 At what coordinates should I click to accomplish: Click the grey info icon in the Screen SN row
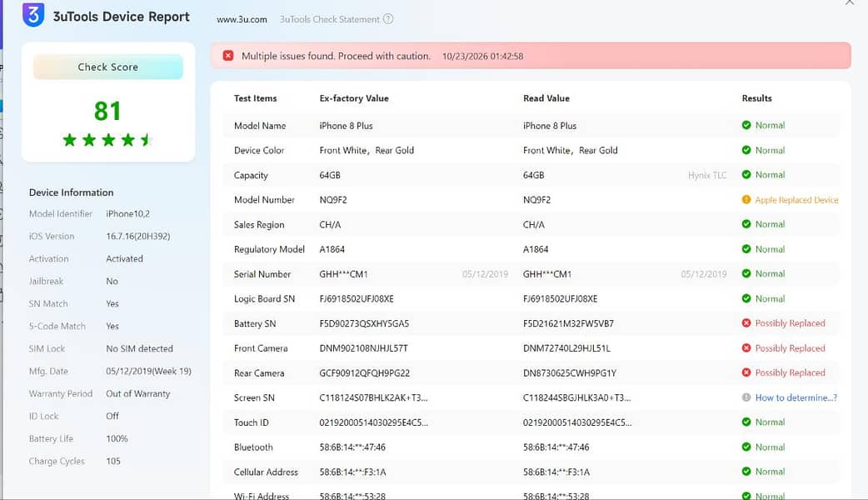(x=746, y=397)
